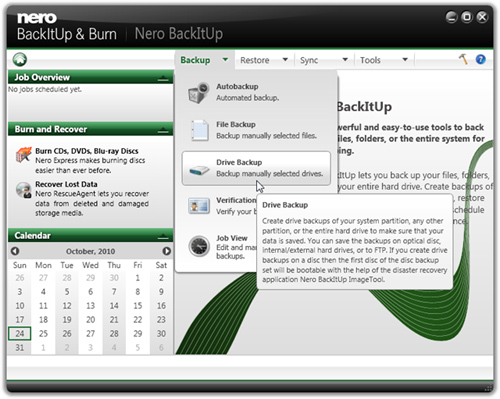The image size is (500, 399).
Task: Click the Verification monitor icon
Action: coord(199,206)
